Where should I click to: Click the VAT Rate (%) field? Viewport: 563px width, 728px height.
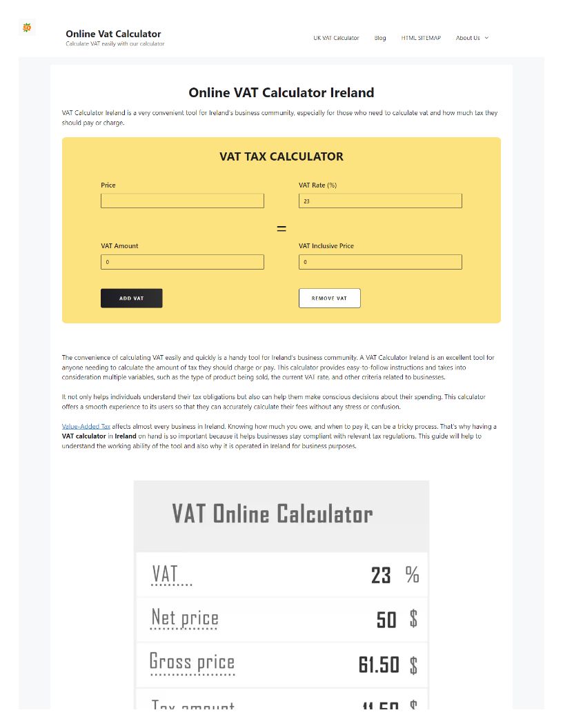point(380,201)
